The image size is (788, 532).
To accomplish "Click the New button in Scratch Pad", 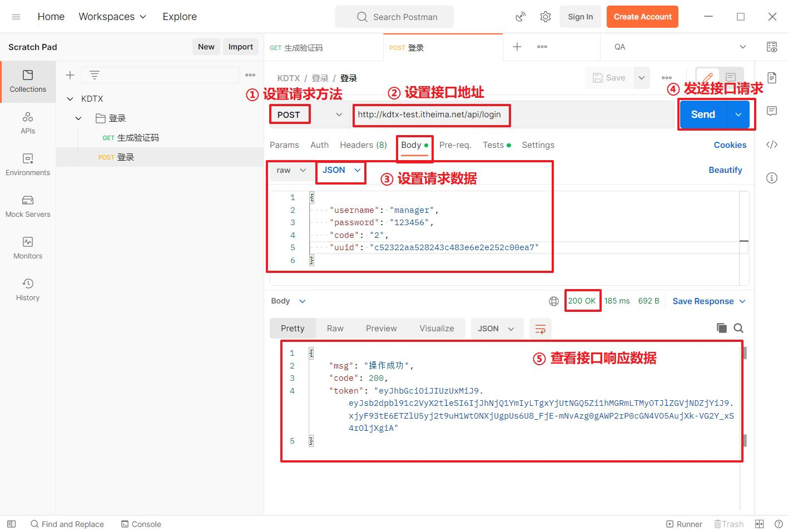I will coord(206,47).
